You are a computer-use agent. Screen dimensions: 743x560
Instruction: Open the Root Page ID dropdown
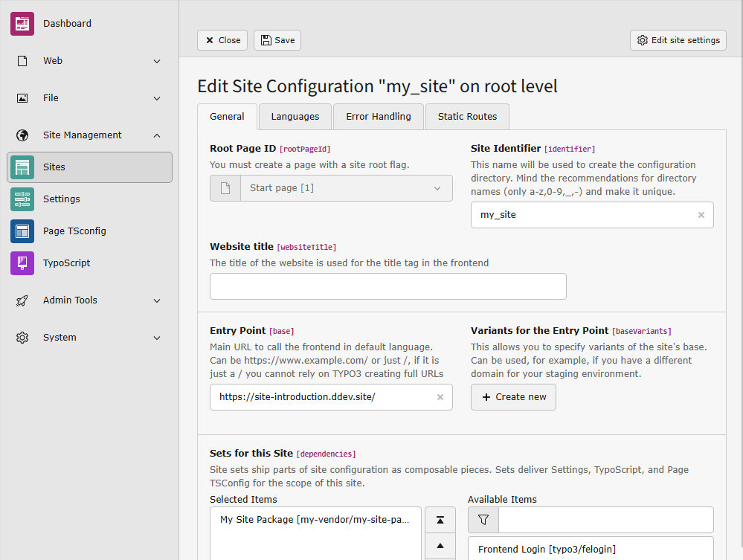pos(346,188)
